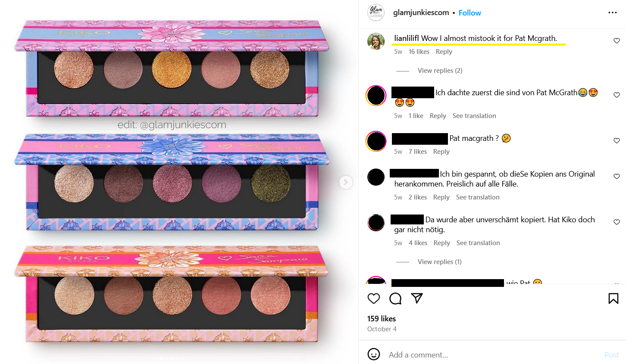Image resolution: width=626 pixels, height=364 pixels.
Task: View who liked: 159 likes
Action: pos(382,318)
